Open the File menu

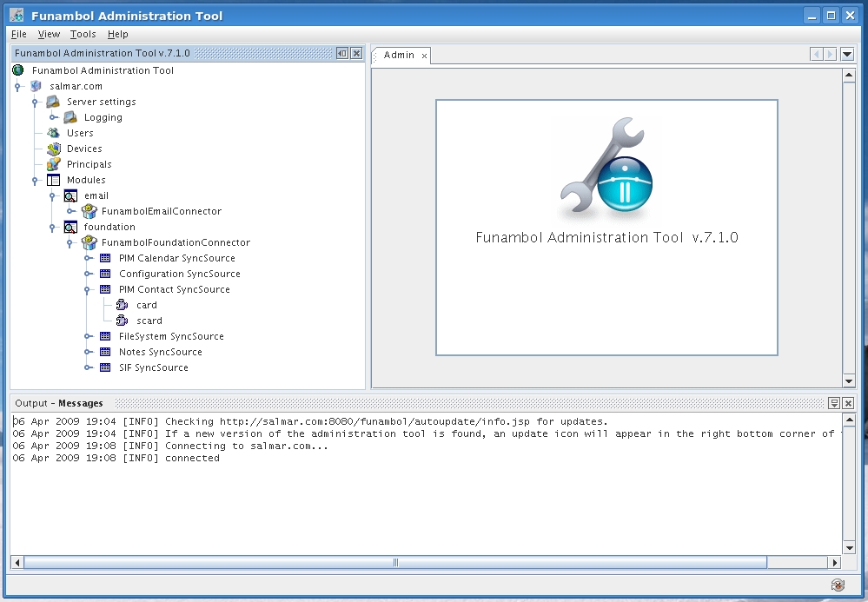[19, 34]
